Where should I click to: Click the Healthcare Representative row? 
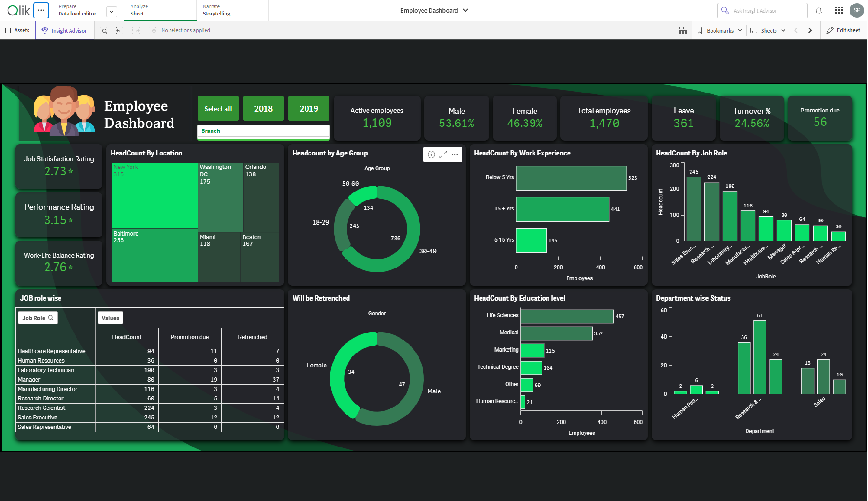click(150, 351)
